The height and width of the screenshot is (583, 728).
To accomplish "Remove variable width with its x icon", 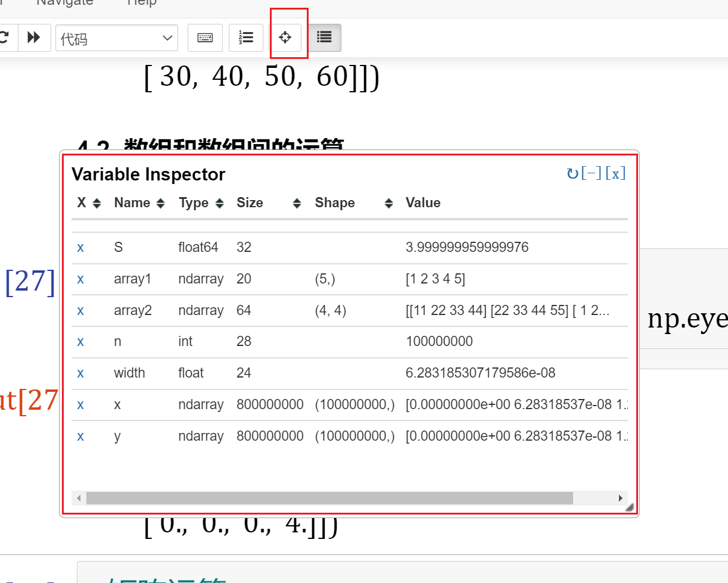I will point(80,373).
